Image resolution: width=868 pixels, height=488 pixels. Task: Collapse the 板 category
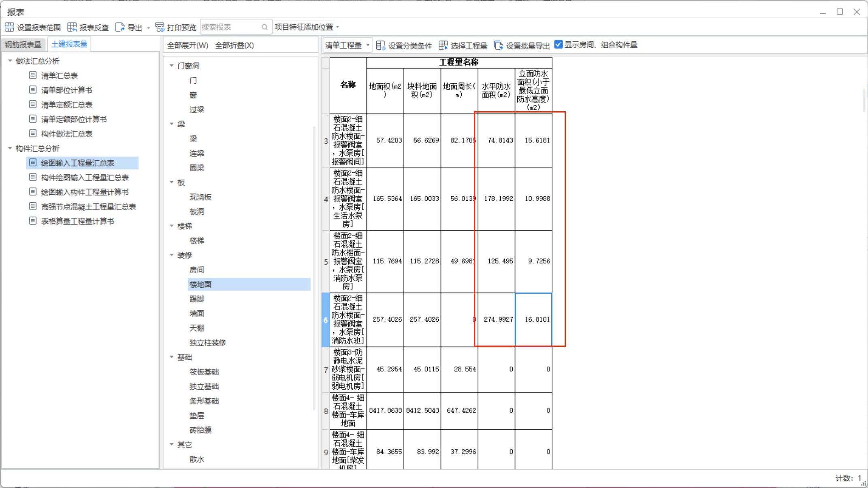pos(172,182)
